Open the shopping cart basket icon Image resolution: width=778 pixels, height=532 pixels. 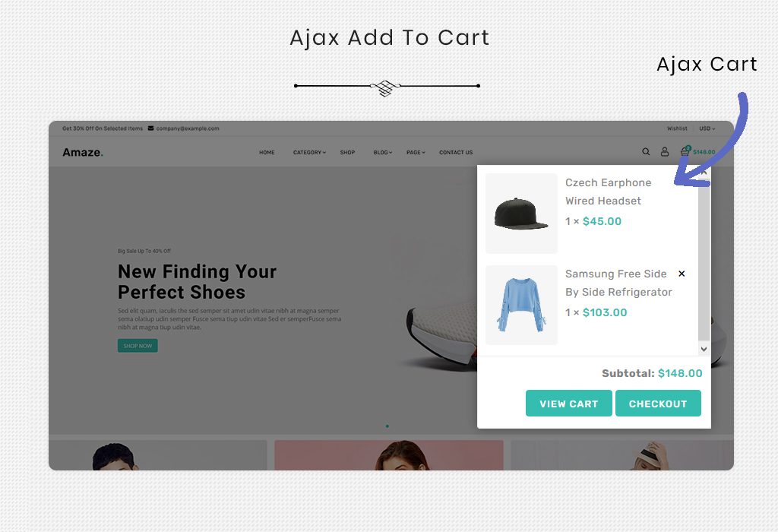pos(685,151)
